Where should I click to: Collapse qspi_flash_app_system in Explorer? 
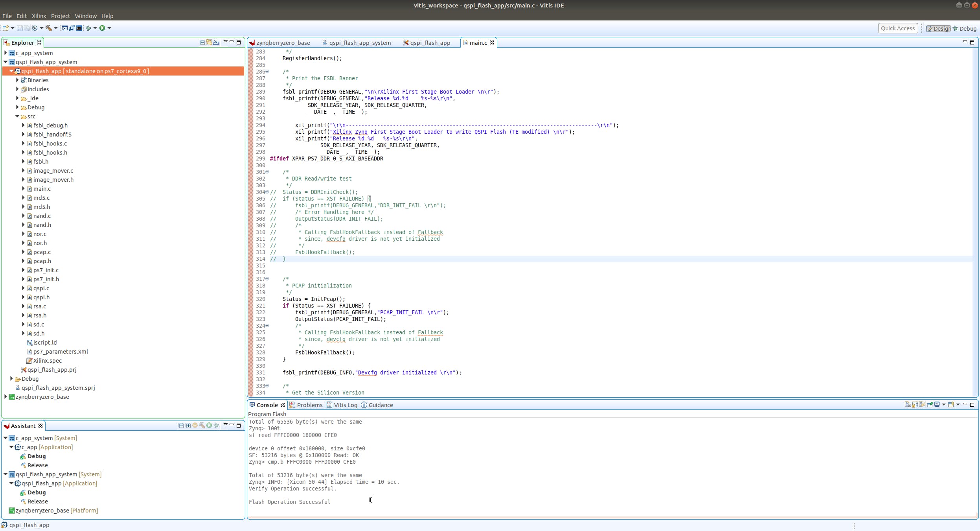(6, 62)
